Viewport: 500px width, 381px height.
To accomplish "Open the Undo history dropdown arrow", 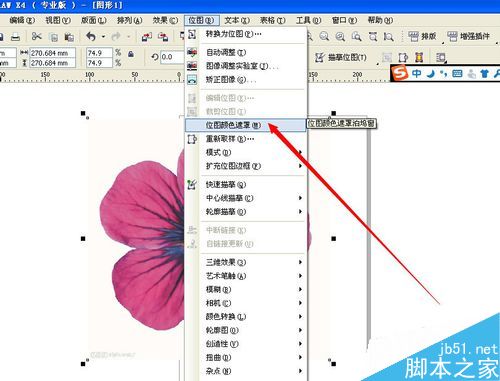I will tap(103, 37).
